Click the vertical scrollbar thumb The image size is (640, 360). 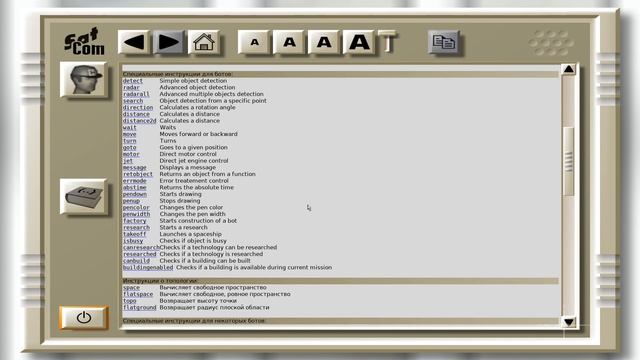click(x=569, y=161)
